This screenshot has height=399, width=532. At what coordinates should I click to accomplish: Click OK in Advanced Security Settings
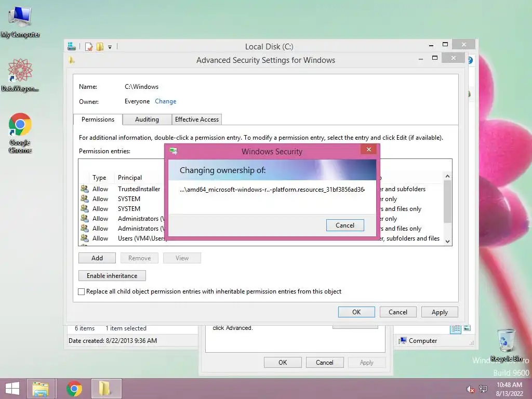356,312
